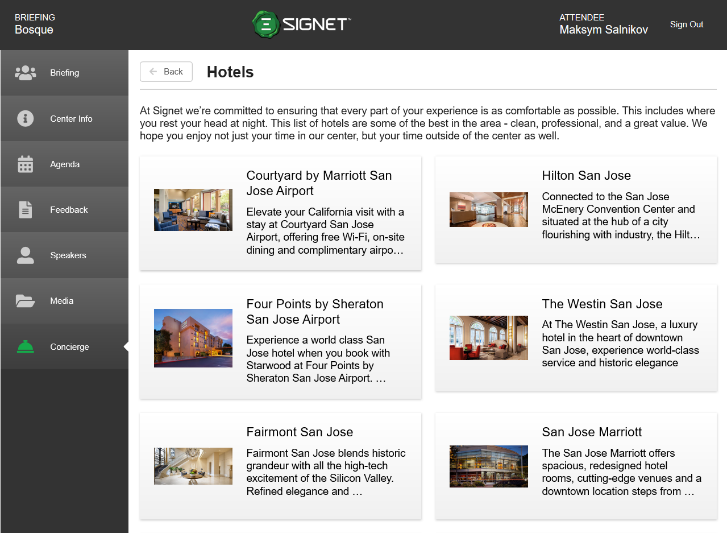The image size is (727, 533).
Task: Click the Briefing people group icon
Action: coord(26,73)
